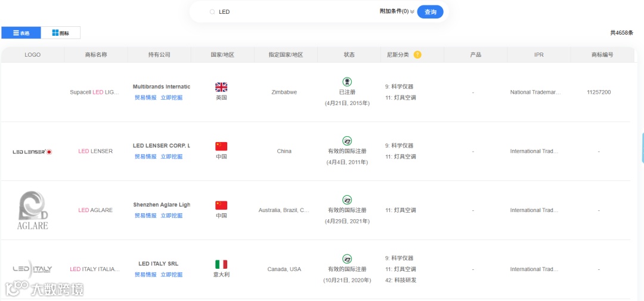Select the Supacell LED LIG... trademark name
Image resolution: width=644 pixels, height=301 pixels.
point(94,92)
